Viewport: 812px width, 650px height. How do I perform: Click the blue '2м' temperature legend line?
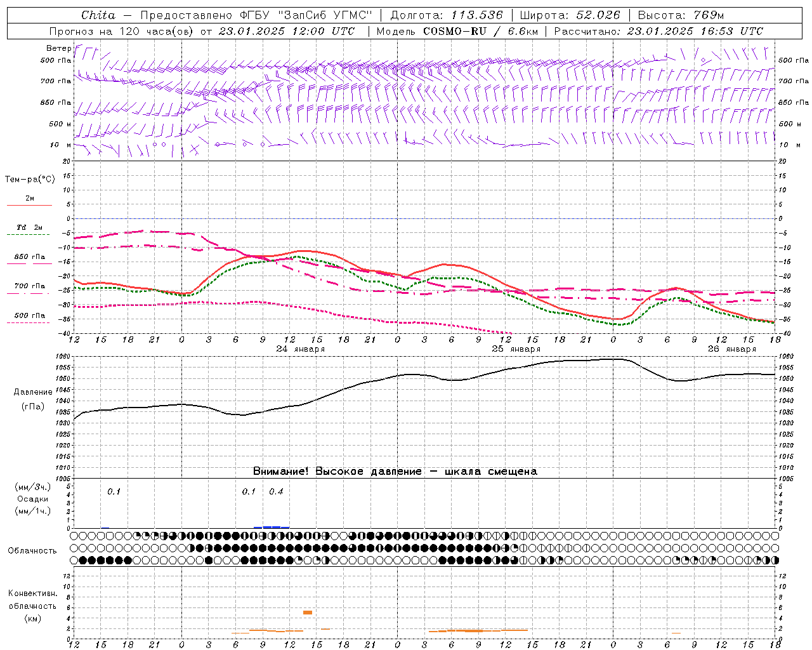(x=29, y=205)
